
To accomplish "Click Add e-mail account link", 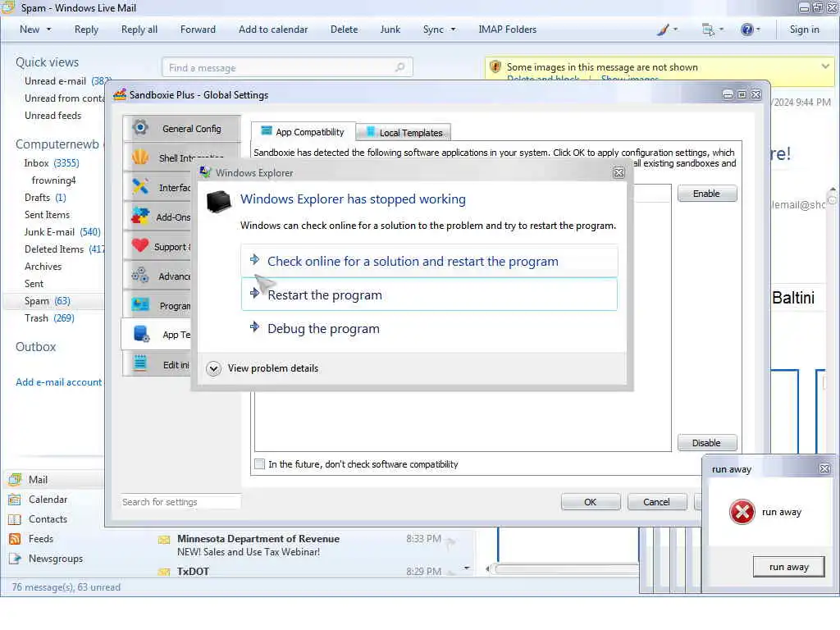I will [x=58, y=382].
